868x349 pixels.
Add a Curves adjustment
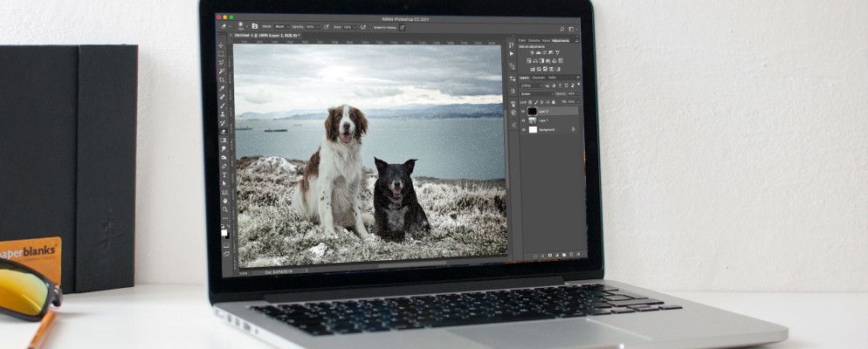point(544,52)
